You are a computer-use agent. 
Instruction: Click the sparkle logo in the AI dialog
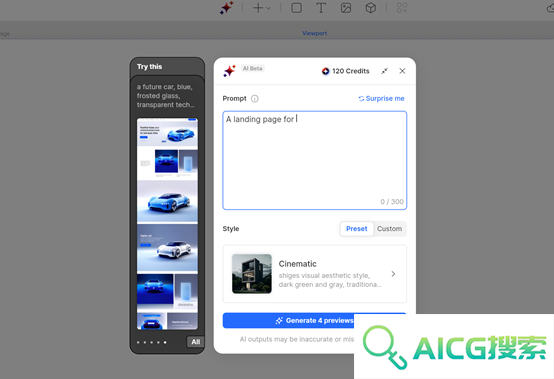tap(229, 71)
